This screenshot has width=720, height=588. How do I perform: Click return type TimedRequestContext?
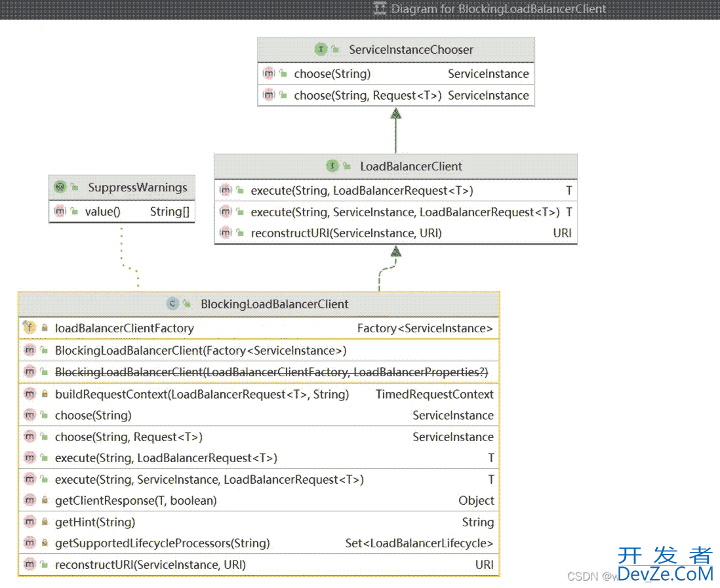pyautogui.click(x=434, y=395)
